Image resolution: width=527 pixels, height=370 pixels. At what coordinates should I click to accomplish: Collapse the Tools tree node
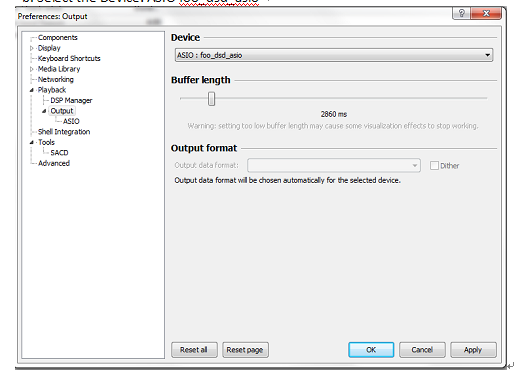(x=32, y=142)
